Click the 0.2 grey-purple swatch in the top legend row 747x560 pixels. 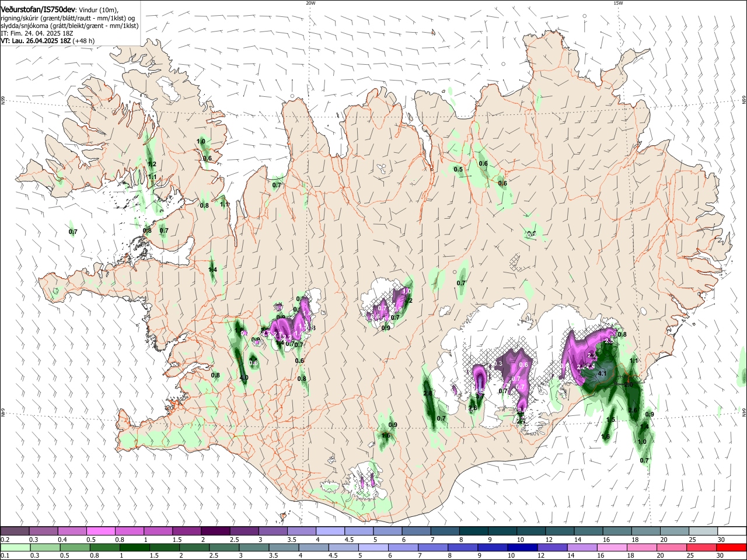15,531
